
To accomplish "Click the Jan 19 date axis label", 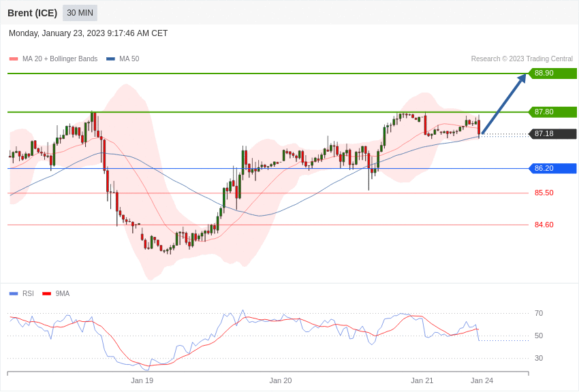I will [142, 380].
